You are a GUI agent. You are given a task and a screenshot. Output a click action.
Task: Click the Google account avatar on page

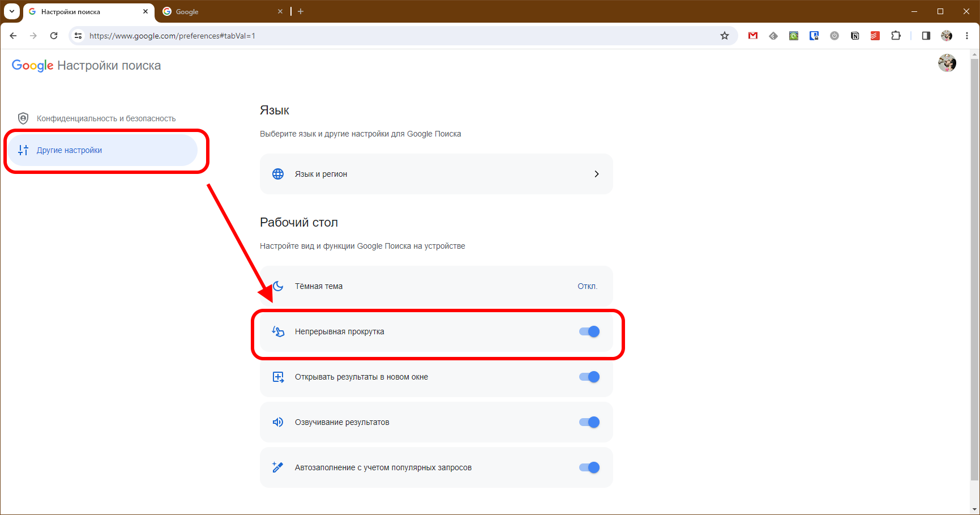947,63
